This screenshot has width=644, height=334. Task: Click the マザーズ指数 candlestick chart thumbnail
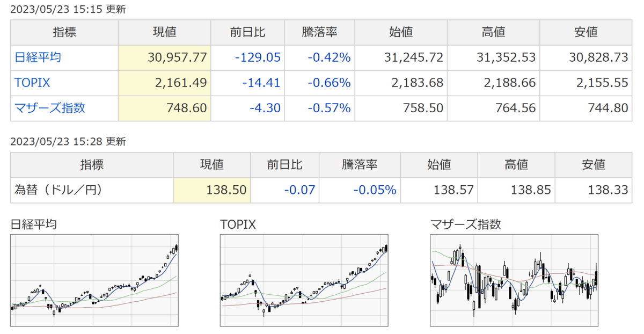pos(514,280)
